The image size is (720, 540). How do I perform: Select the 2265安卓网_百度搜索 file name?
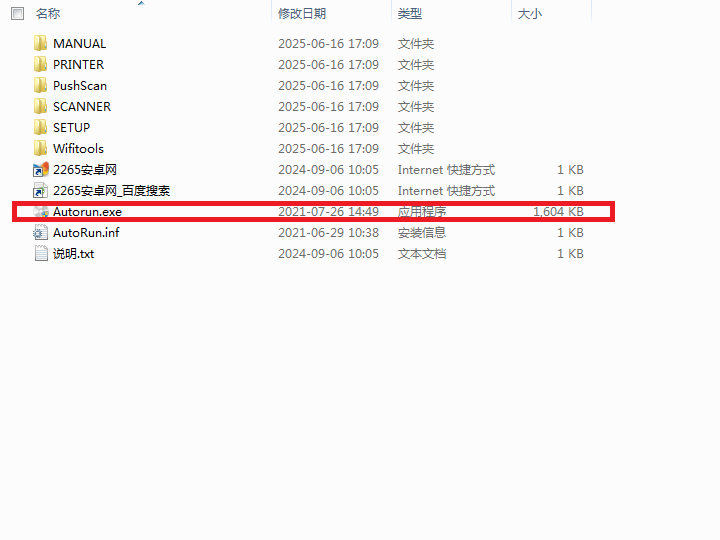click(112, 191)
